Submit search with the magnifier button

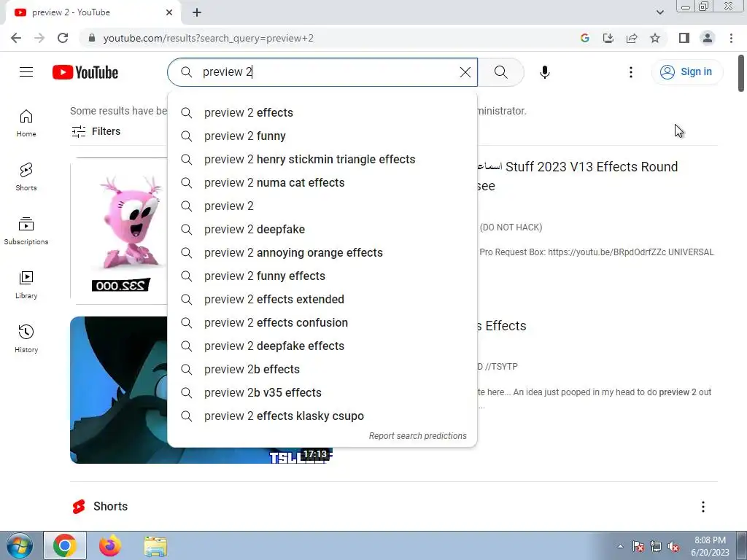[500, 72]
